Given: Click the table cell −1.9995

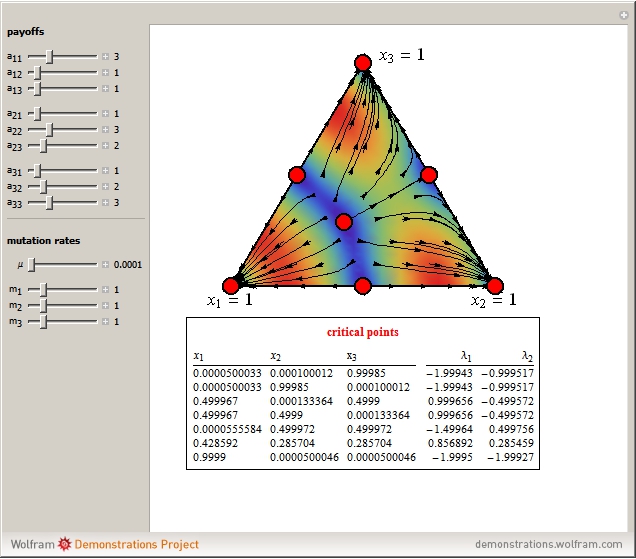Looking at the screenshot, I should point(452,457).
